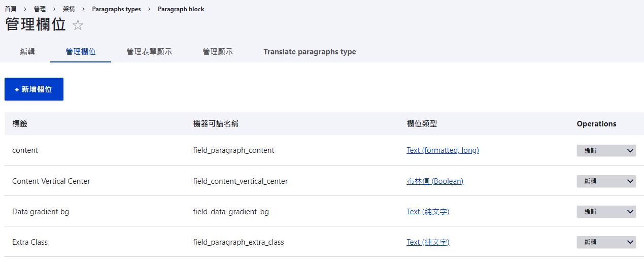Open the 管理顯示 tab

(x=218, y=52)
